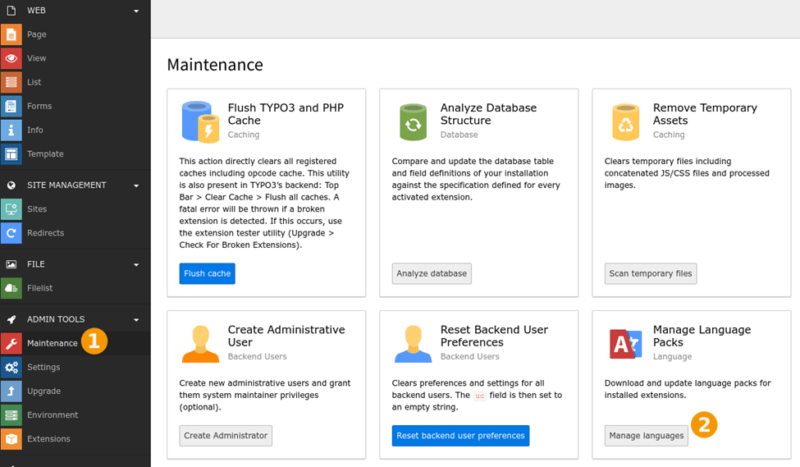
Task: Click the Info module icon
Action: point(11,130)
